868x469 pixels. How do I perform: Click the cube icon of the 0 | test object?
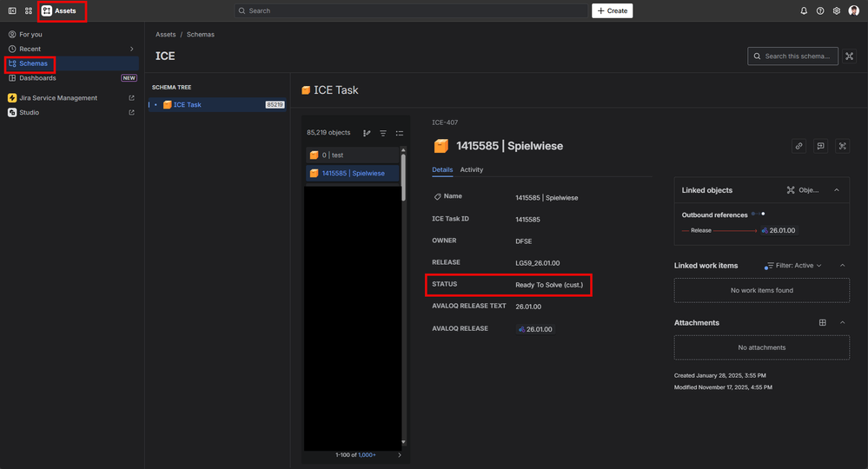tap(314, 155)
